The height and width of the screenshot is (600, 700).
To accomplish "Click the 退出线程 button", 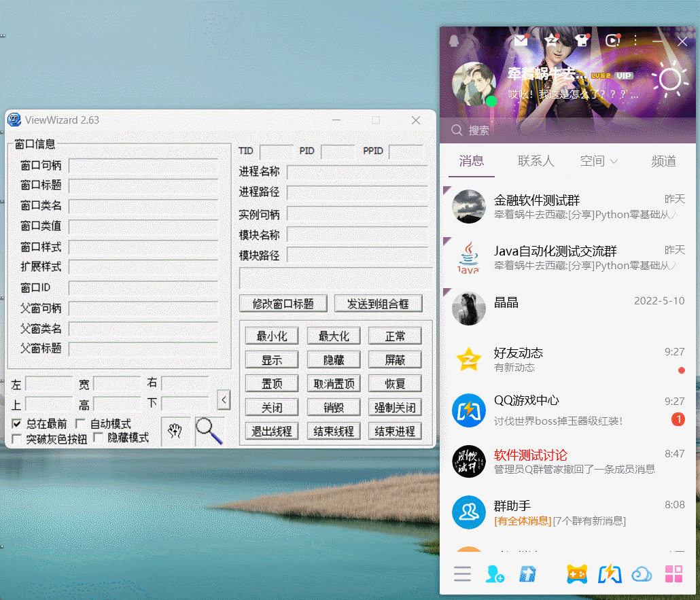I will click(272, 431).
